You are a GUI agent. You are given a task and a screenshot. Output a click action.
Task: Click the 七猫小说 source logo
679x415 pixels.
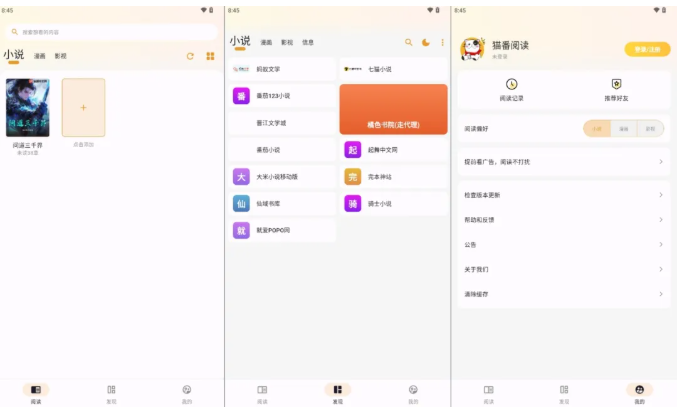coord(352,69)
